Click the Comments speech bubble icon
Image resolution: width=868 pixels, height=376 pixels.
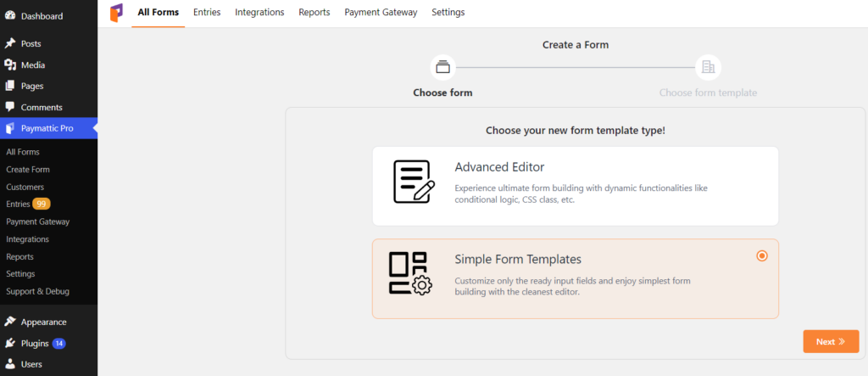coord(10,107)
